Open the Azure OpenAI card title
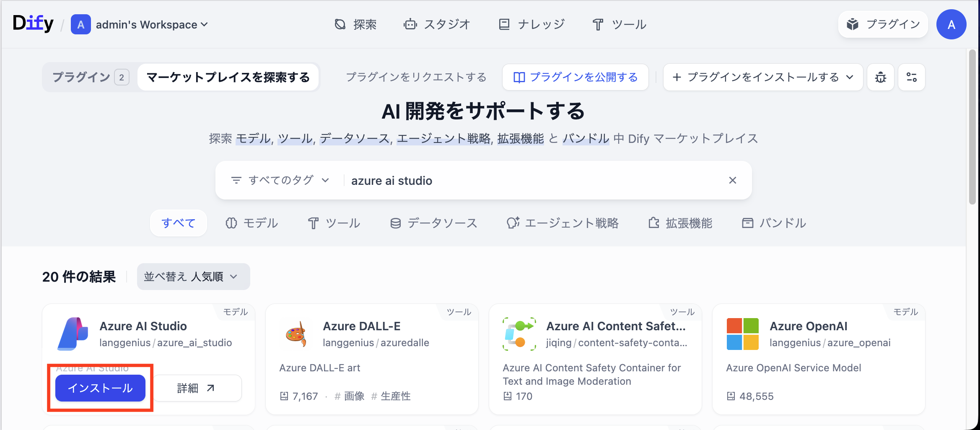The height and width of the screenshot is (430, 980). click(x=809, y=326)
